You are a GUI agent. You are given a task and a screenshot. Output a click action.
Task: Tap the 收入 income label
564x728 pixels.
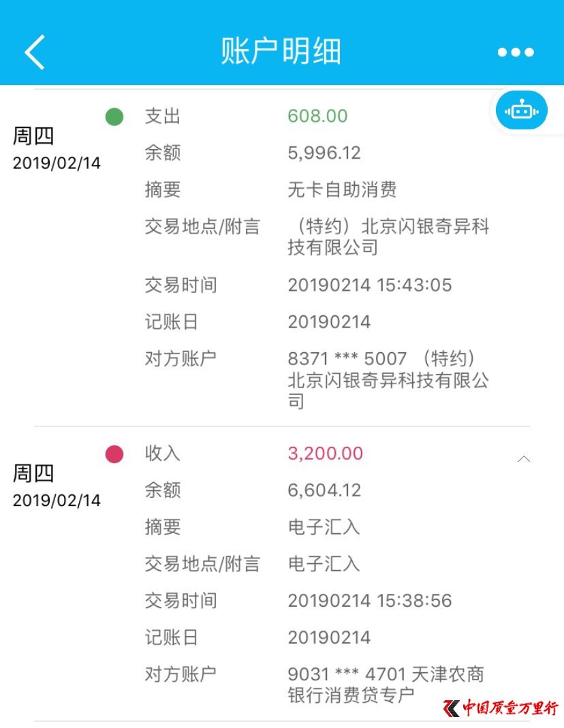(x=162, y=454)
